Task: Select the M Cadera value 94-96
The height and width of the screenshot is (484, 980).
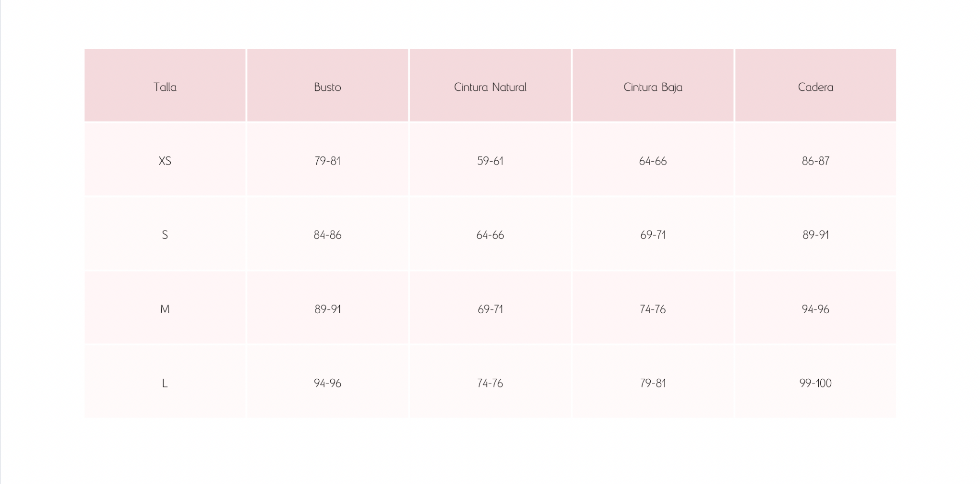Action: [x=815, y=309]
